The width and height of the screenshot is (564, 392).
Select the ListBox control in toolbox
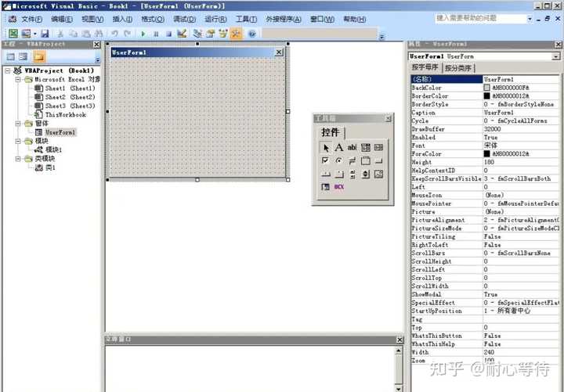pyautogui.click(x=378, y=148)
